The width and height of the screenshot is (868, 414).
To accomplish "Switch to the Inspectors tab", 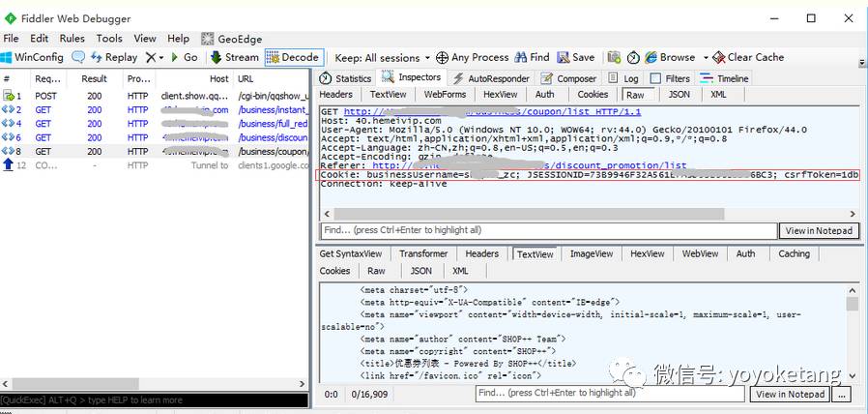I will 413,77.
